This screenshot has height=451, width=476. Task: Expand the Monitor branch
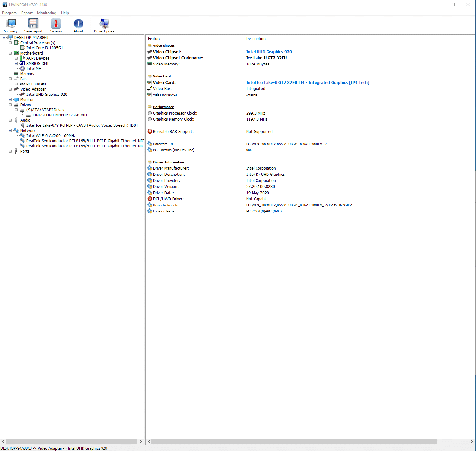click(10, 100)
